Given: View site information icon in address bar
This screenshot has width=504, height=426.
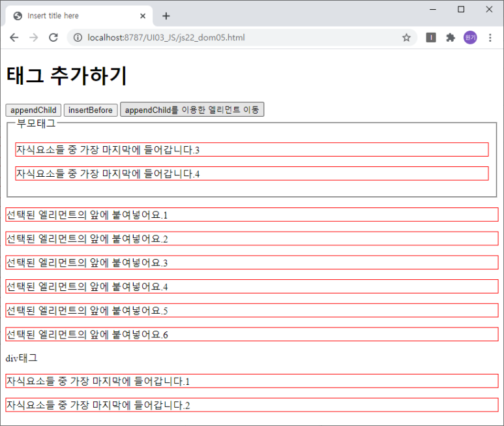Looking at the screenshot, I should [78, 38].
